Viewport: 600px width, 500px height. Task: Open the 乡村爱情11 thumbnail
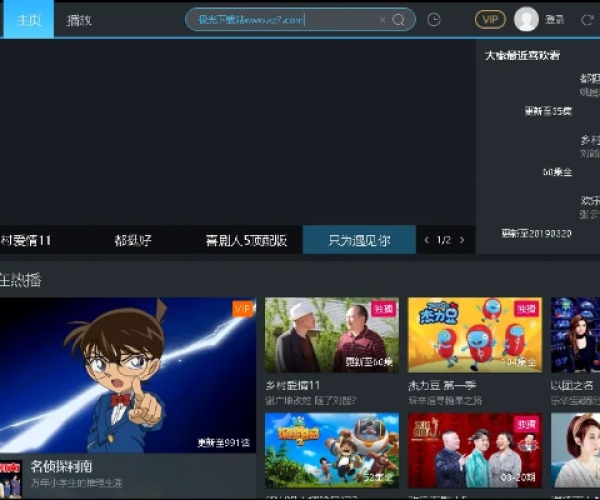[332, 335]
